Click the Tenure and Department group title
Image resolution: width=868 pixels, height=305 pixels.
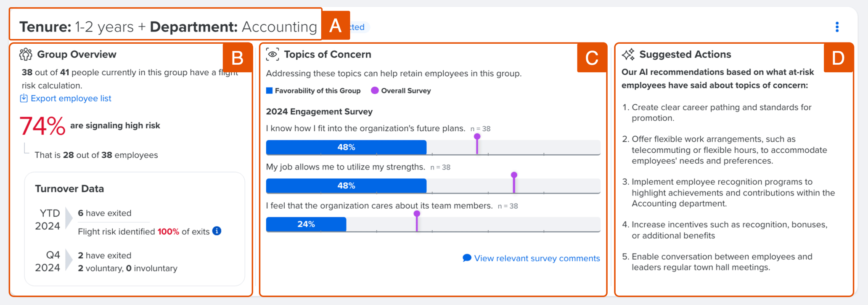168,27
